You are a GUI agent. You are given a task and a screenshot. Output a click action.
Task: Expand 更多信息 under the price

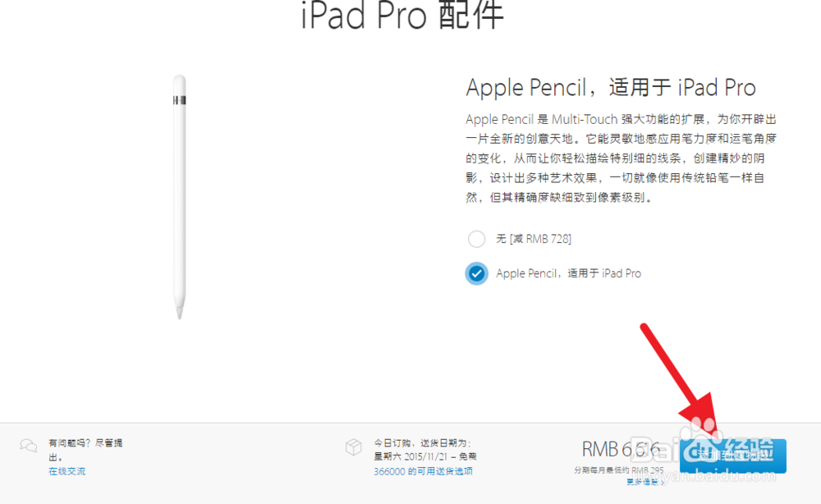645,482
